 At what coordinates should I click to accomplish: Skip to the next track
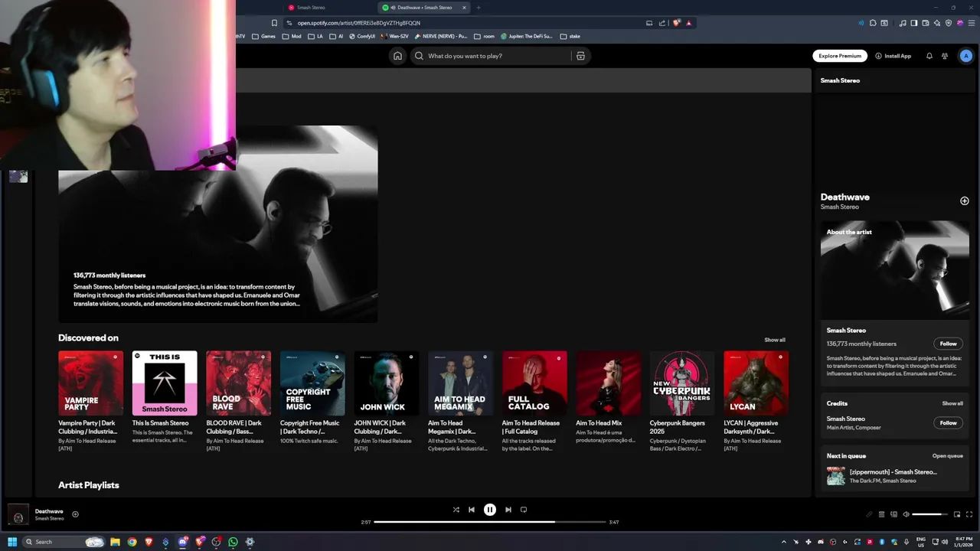coord(508,510)
